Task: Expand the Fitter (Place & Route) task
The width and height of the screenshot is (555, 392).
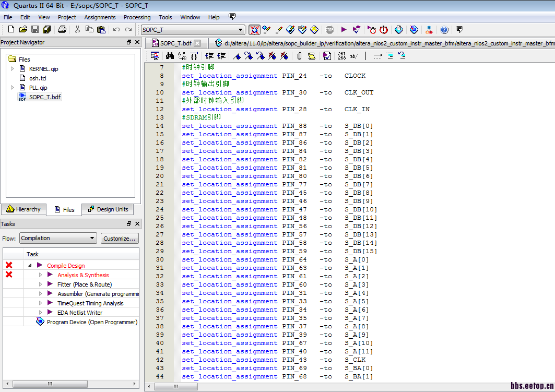Action: point(40,284)
